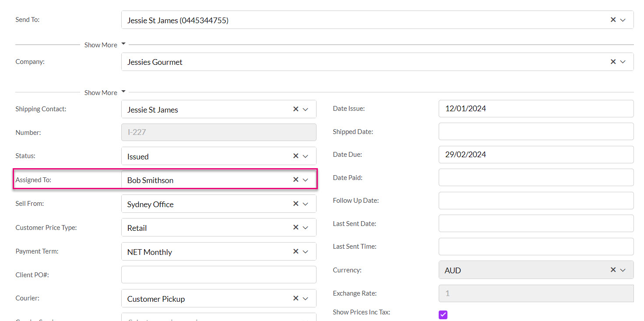644x321 pixels.
Task: Click the Last Sent Time field
Action: click(x=536, y=247)
